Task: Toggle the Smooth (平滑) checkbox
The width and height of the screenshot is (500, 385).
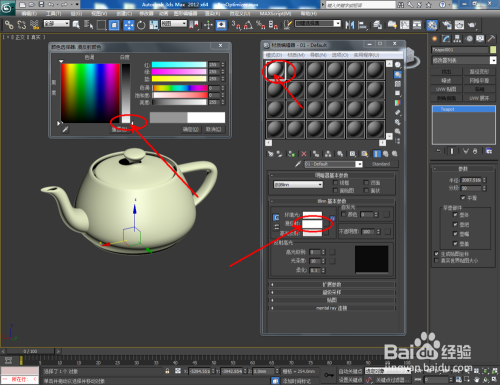Action: tap(463, 198)
